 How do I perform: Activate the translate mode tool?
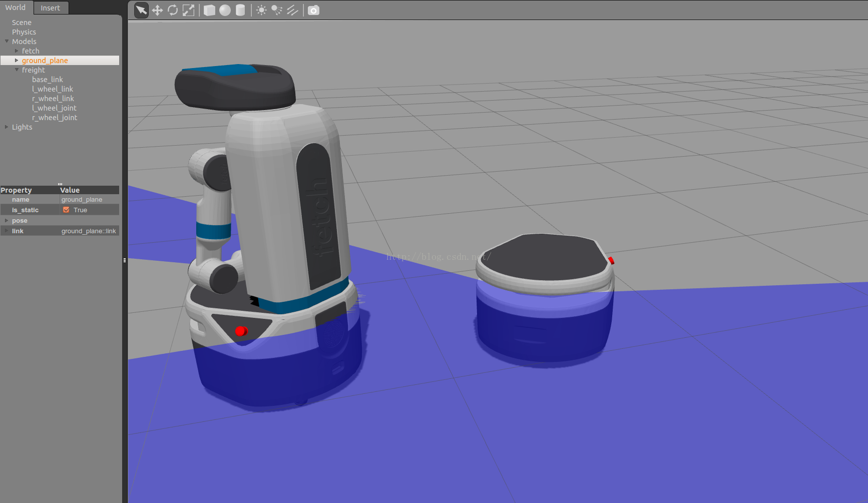(x=157, y=10)
